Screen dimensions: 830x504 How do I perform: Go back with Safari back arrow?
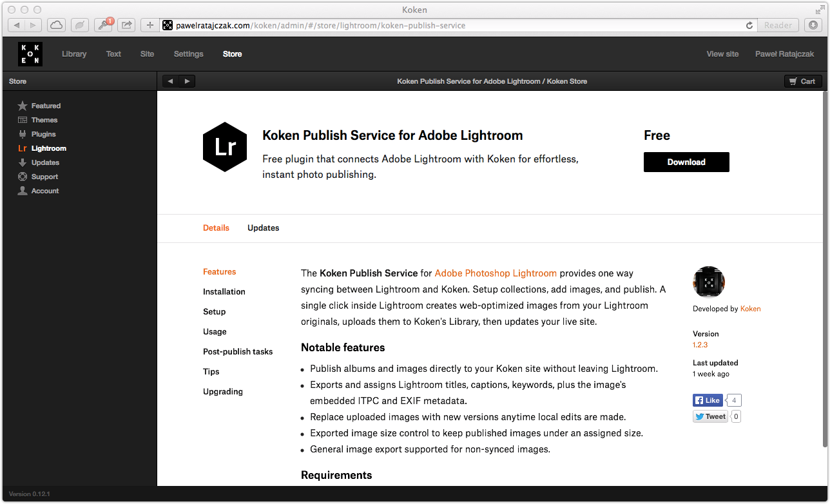click(x=17, y=25)
